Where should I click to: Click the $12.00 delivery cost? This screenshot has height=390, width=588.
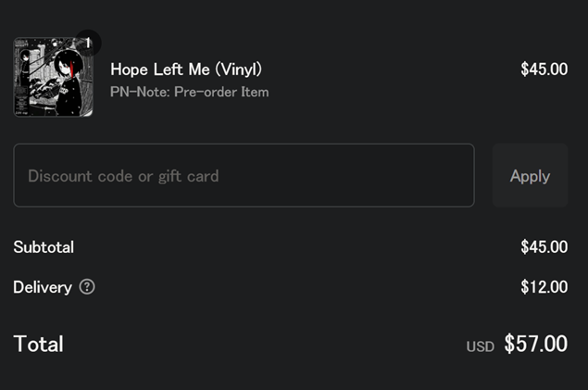(x=544, y=287)
